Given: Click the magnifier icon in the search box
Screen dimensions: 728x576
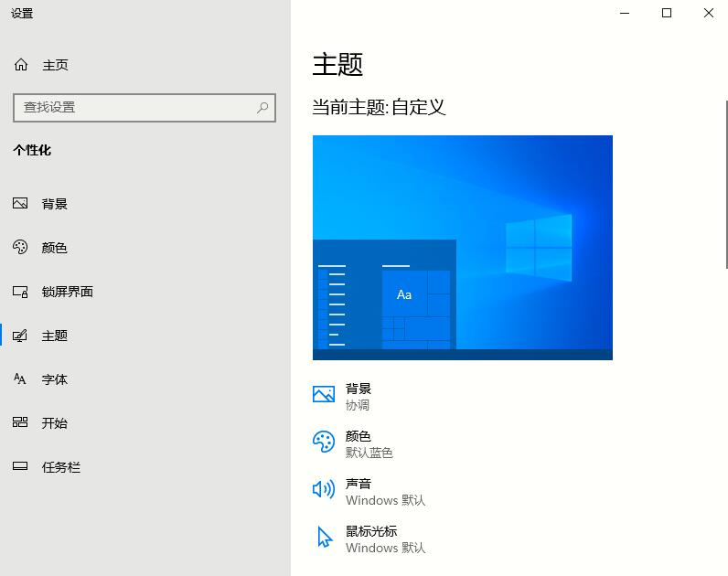Looking at the screenshot, I should tap(262, 108).
